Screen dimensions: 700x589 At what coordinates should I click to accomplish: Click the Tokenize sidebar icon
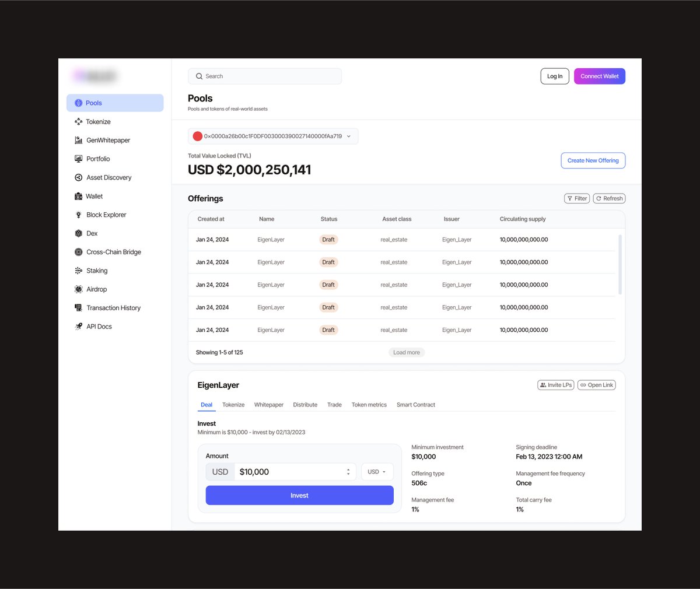pos(78,121)
